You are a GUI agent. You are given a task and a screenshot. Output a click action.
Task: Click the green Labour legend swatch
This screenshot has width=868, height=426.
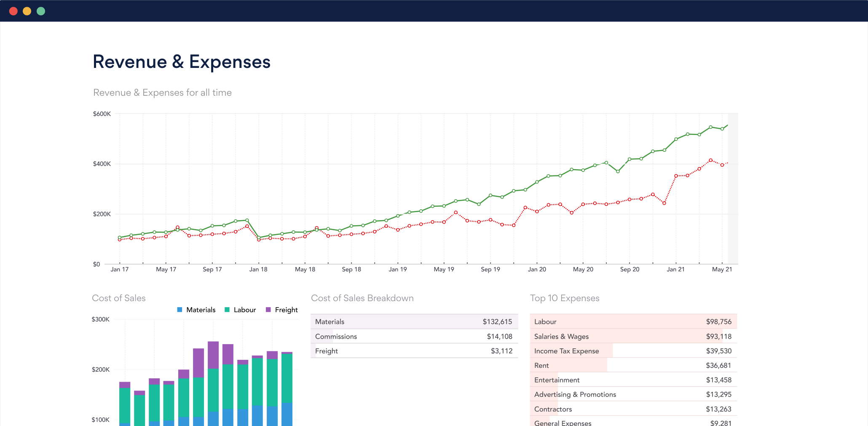click(227, 310)
